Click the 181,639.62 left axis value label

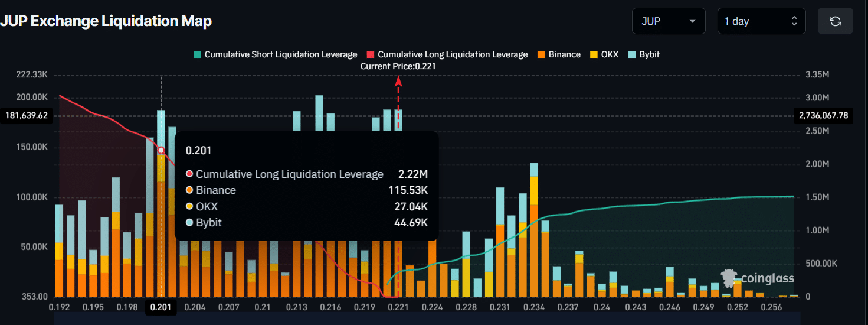tap(27, 115)
